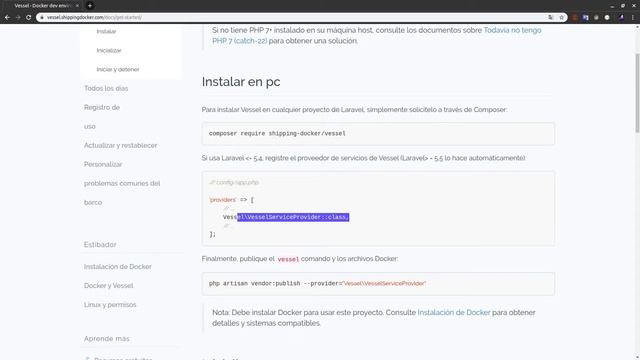Click the 'Instalar en pc' heading

[241, 82]
